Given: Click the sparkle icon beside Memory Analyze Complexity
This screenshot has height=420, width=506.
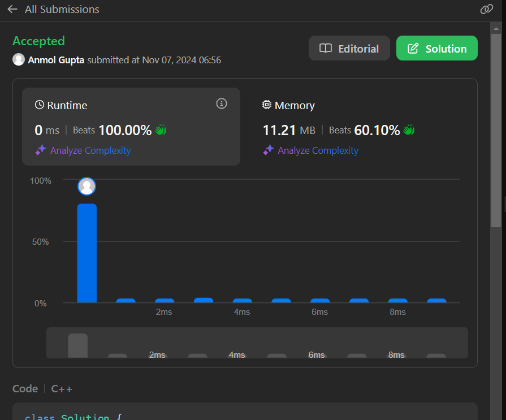Looking at the screenshot, I should [268, 150].
